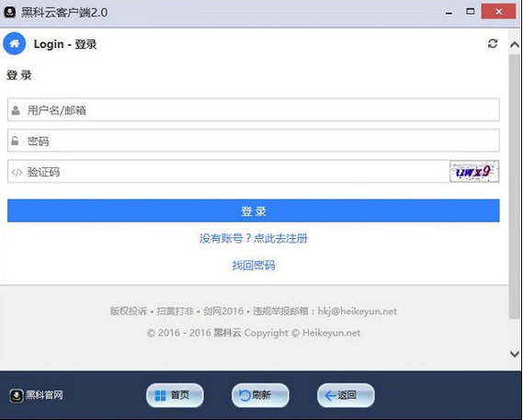Viewport: 523px width, 420px height.
Task: Click the code brackets icon in captcha field
Action: tap(17, 172)
